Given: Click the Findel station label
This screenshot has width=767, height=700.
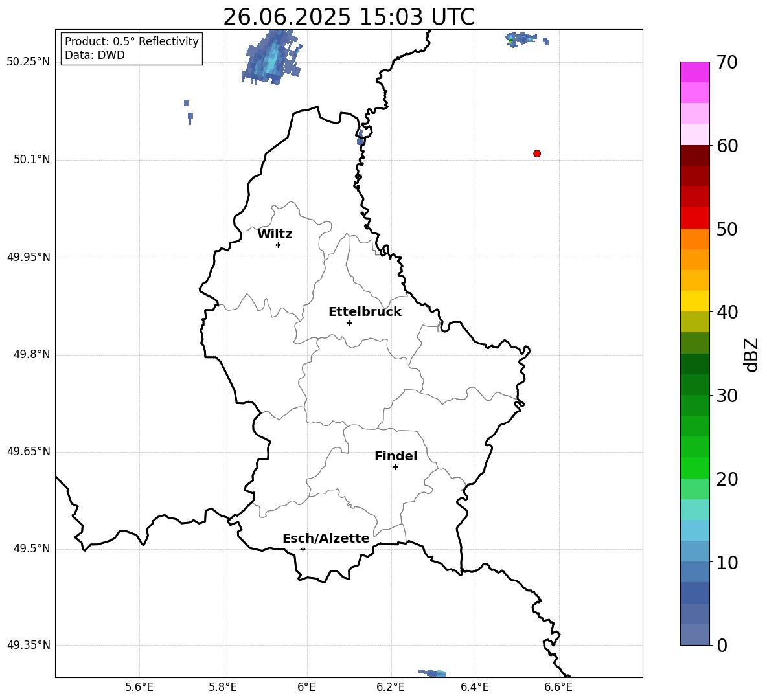Looking at the screenshot, I should [396, 456].
